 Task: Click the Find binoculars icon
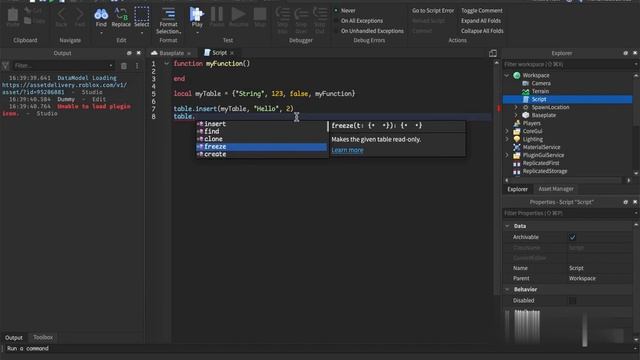click(x=101, y=15)
